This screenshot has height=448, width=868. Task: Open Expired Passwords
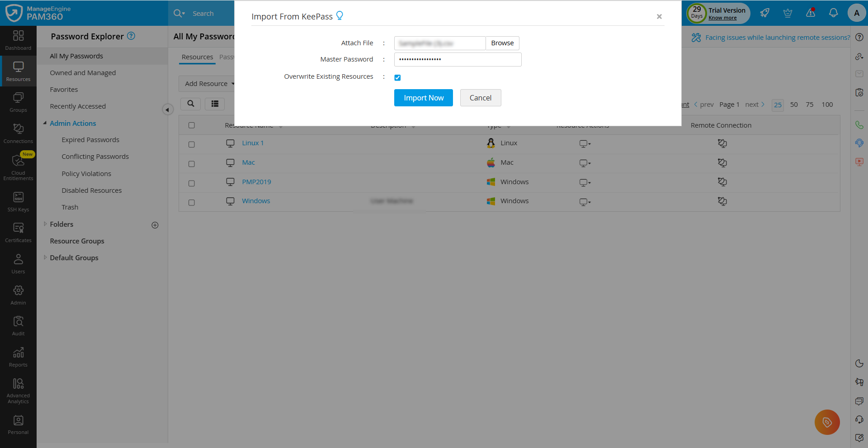click(x=90, y=140)
